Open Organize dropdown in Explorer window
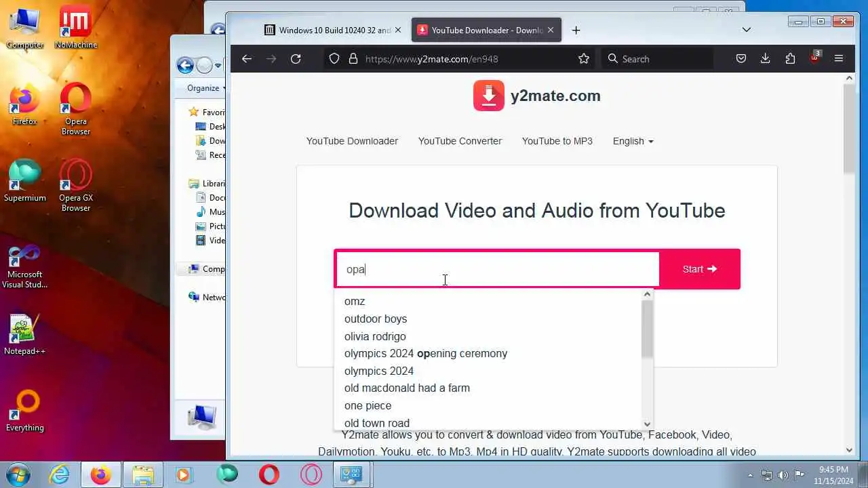Viewport: 868px width, 488px height. (207, 88)
